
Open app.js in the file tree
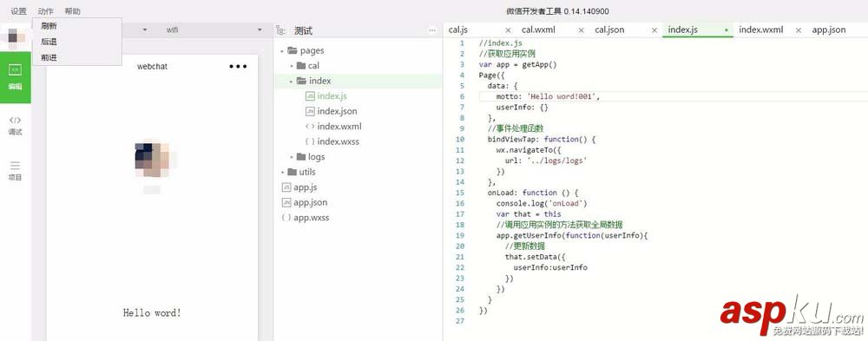click(x=305, y=187)
